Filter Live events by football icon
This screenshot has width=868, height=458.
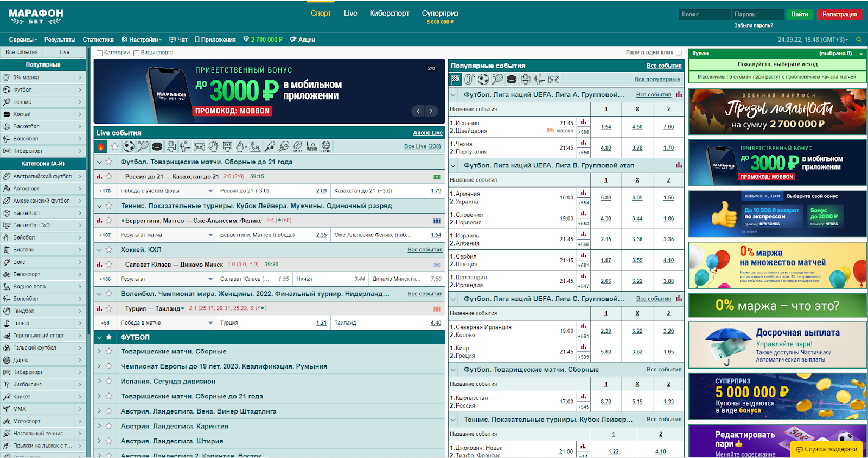coord(129,146)
